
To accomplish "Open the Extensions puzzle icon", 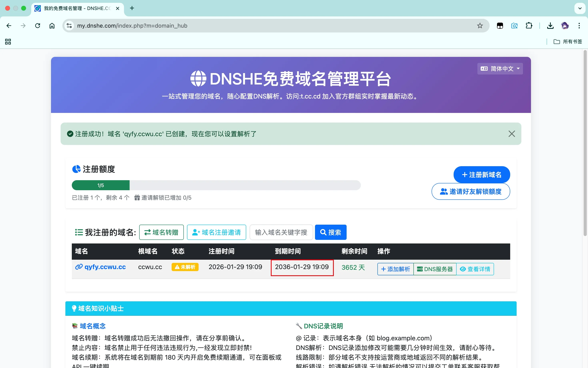I will tap(529, 26).
